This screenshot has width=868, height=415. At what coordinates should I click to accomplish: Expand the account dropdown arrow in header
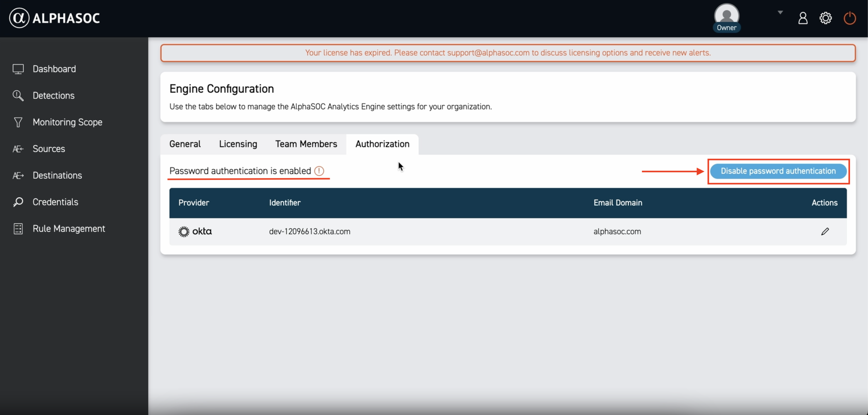[780, 12]
